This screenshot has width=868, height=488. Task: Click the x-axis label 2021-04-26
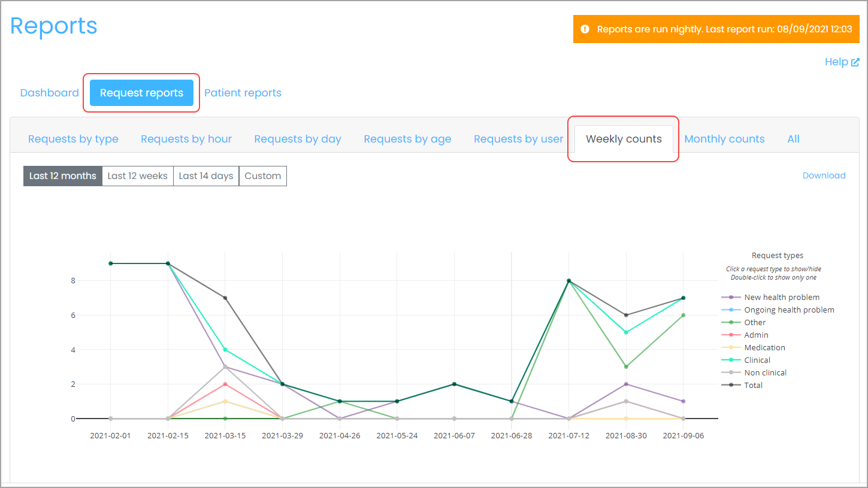click(x=340, y=436)
